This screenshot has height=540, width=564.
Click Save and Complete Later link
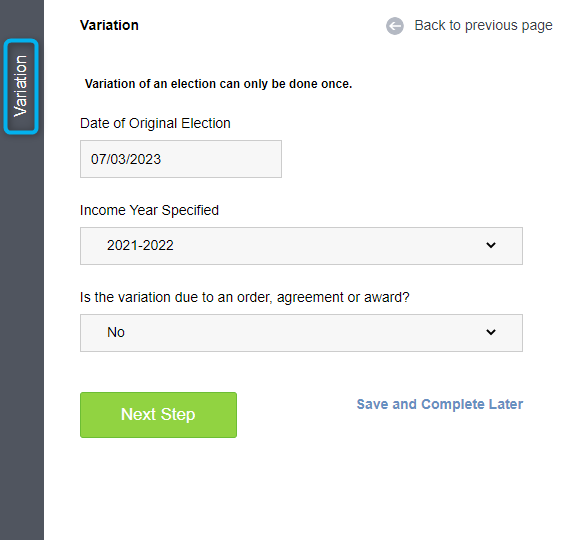coord(440,404)
